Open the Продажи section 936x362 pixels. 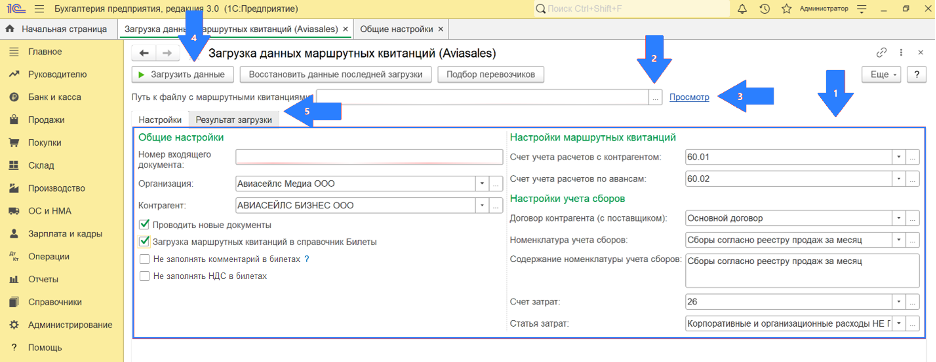click(x=46, y=119)
